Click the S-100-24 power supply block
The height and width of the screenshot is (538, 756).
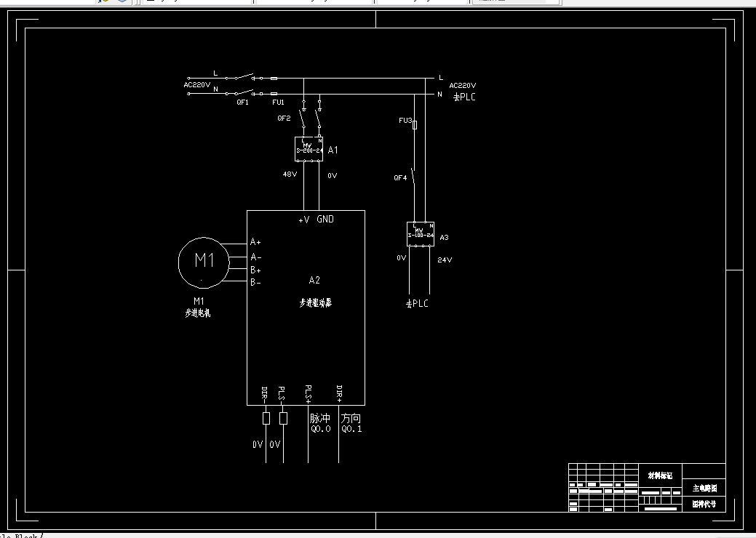pos(421,233)
